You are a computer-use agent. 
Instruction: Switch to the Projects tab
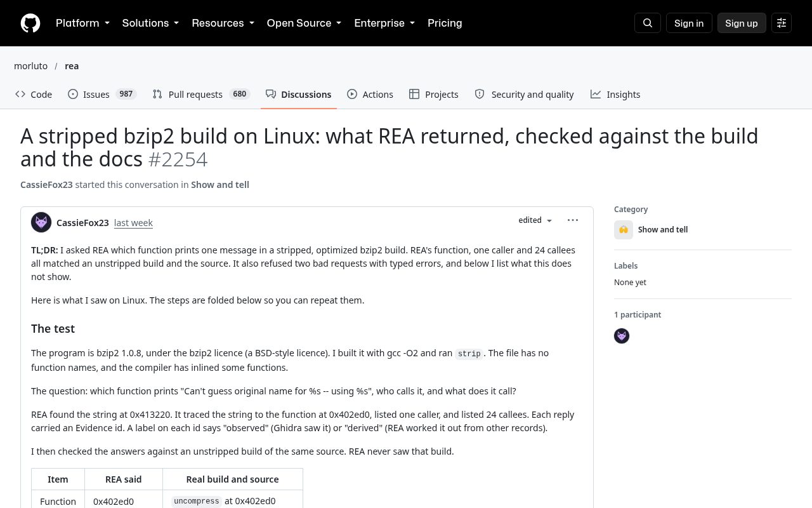point(434,94)
